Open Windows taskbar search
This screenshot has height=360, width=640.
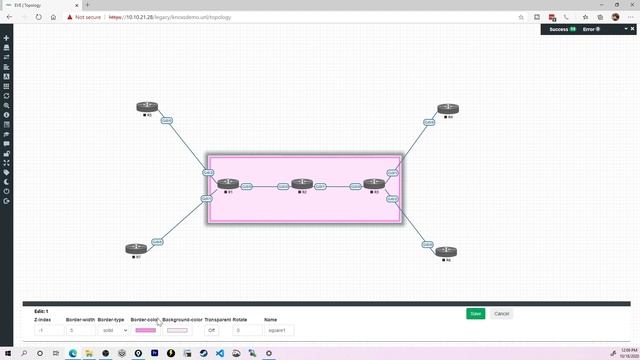click(x=24, y=353)
